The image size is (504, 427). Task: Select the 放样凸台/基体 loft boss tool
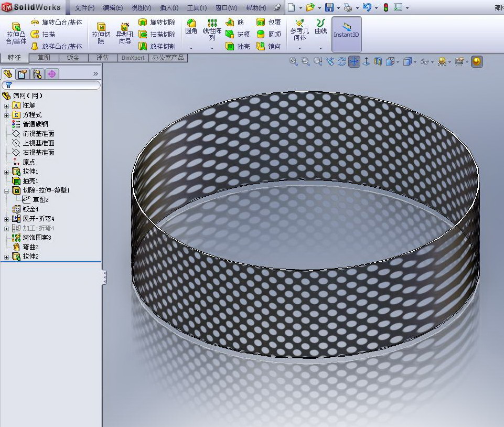(57, 46)
